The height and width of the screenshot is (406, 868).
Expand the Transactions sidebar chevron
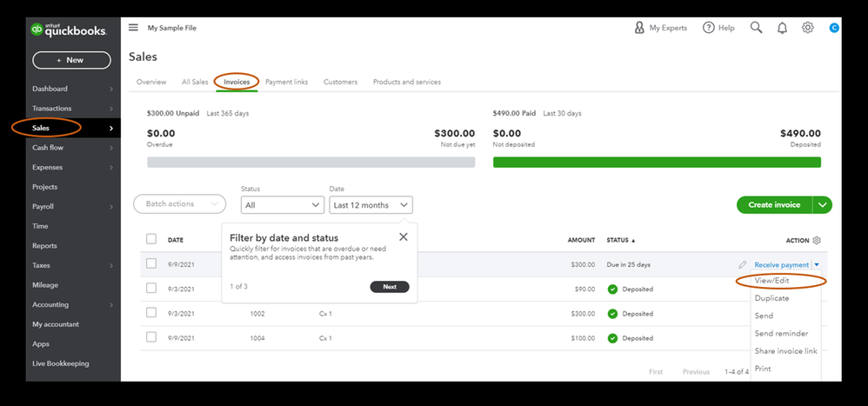click(111, 109)
